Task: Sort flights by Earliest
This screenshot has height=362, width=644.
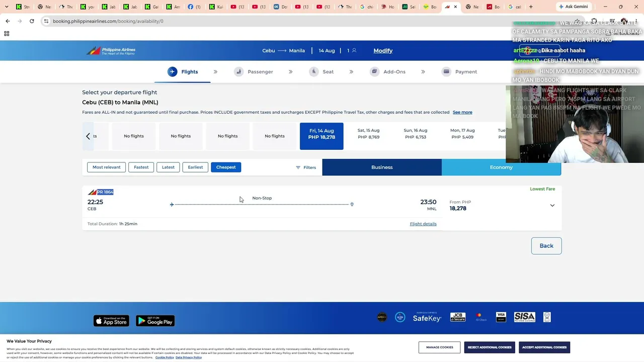Action: pos(195,167)
